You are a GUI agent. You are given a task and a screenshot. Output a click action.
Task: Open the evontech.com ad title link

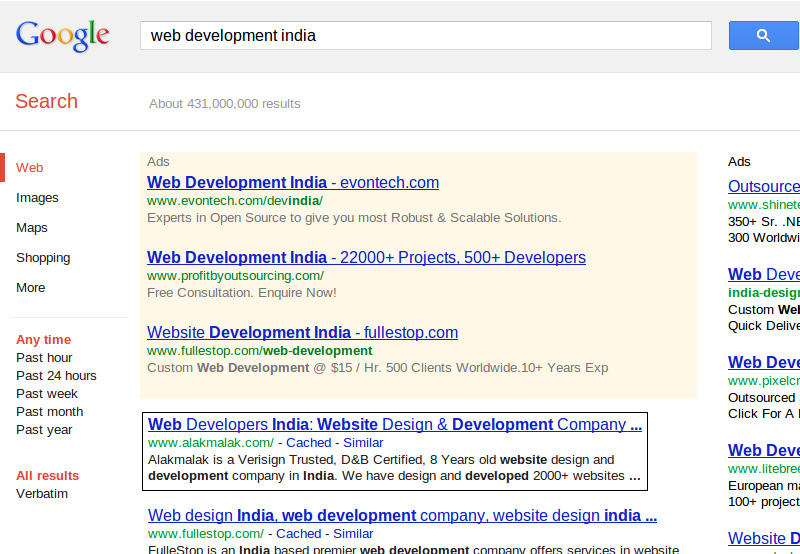[x=293, y=182]
